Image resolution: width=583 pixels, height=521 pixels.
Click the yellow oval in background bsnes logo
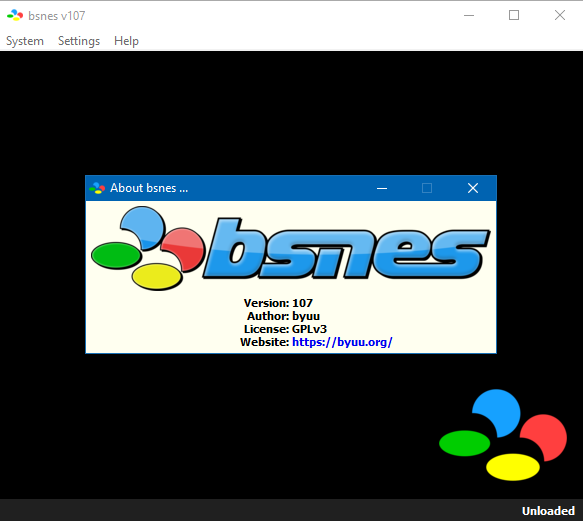513,467
